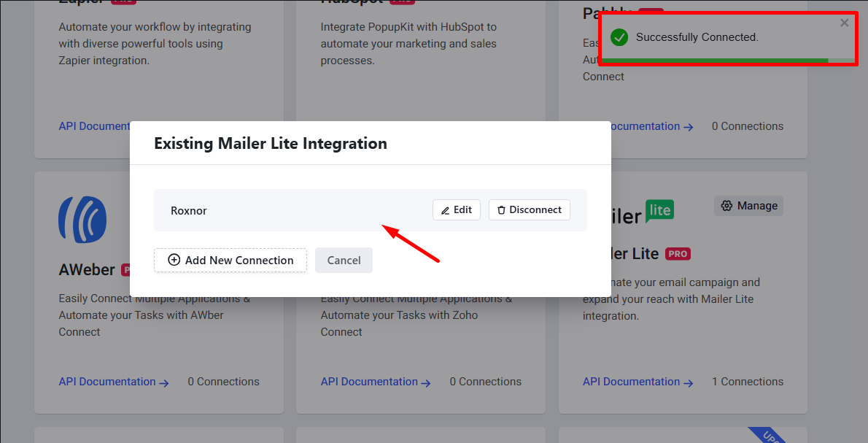
Task: Click the green Mailer Lite logo icon
Action: tap(659, 212)
